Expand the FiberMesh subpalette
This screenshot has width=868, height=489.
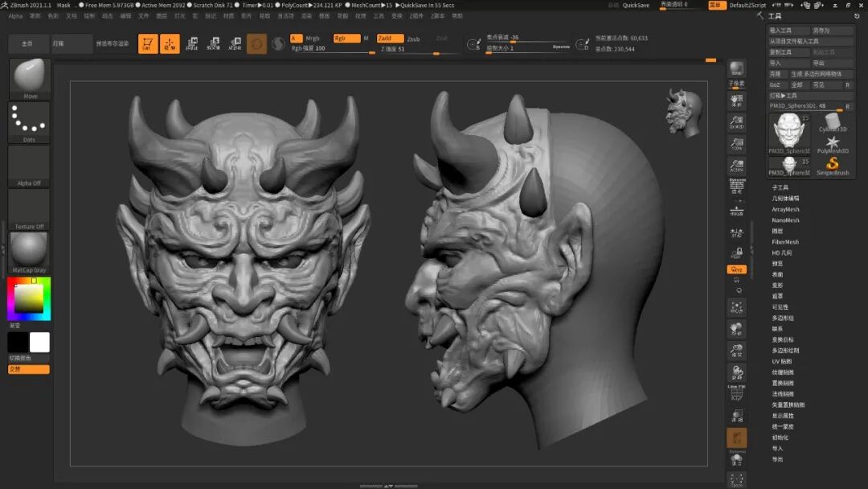[785, 242]
